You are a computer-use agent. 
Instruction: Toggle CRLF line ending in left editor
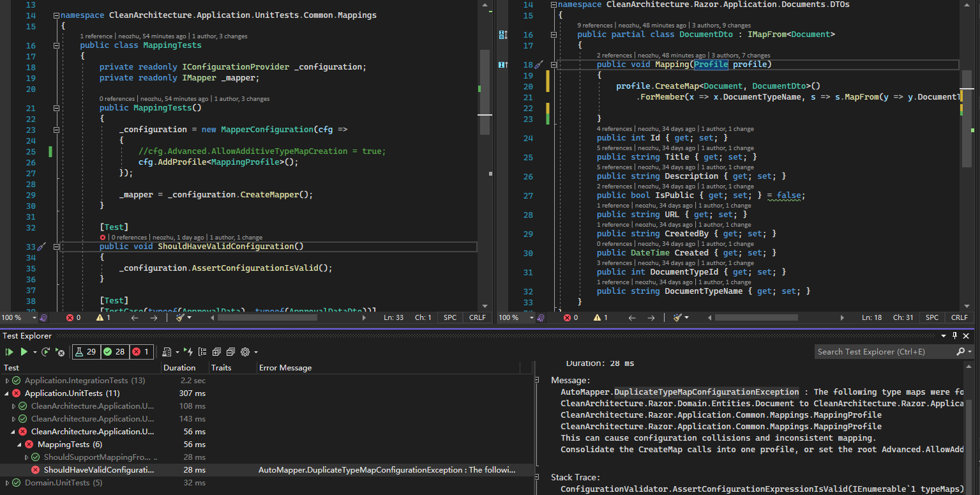pyautogui.click(x=477, y=317)
